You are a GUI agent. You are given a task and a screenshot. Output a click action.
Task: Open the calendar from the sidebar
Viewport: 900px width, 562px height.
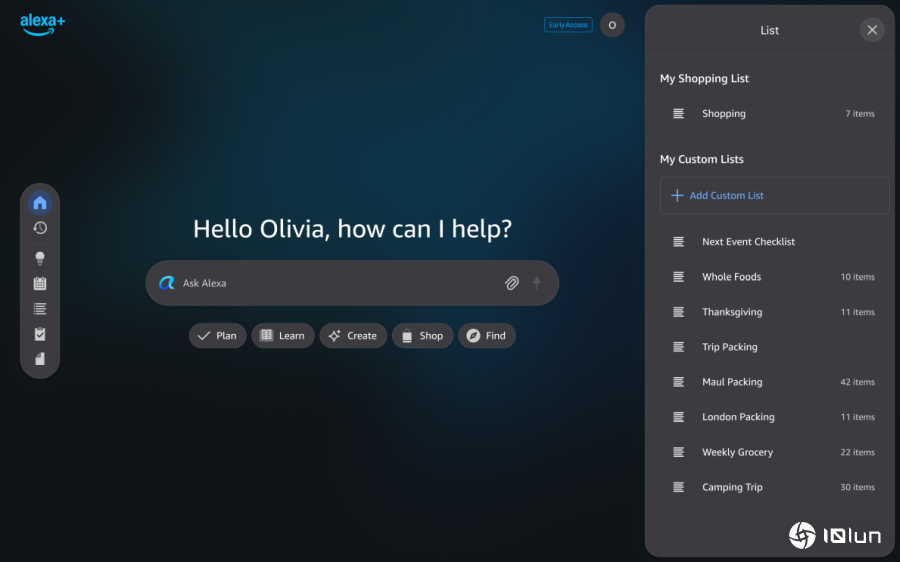click(40, 284)
